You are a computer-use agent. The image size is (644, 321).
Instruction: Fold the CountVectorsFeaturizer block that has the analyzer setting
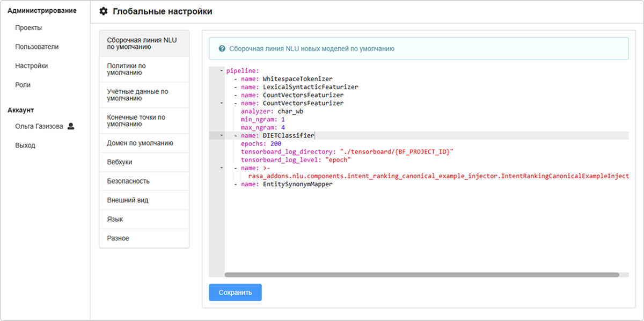(222, 103)
